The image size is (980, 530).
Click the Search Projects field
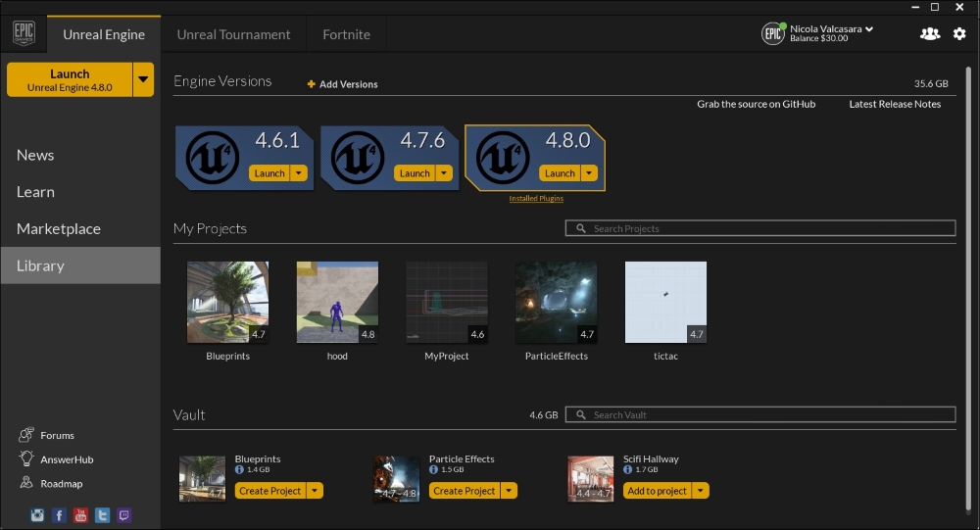[760, 228]
